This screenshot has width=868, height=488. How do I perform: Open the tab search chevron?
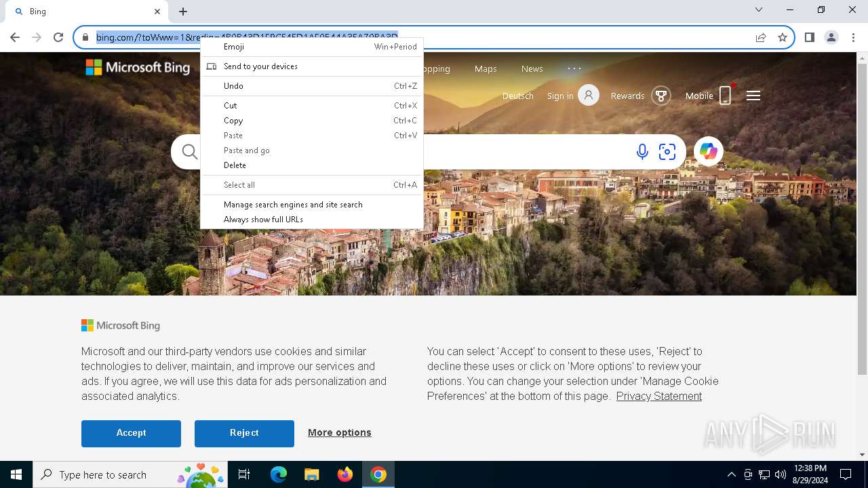[759, 9]
